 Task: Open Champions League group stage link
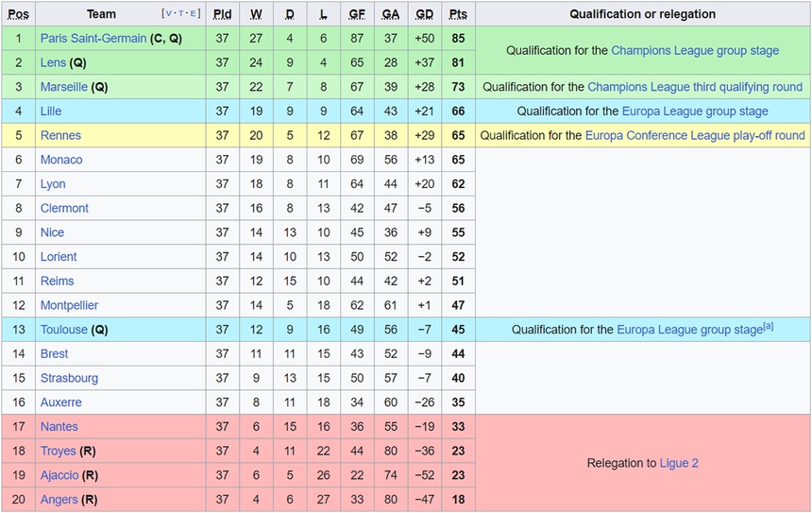click(x=695, y=51)
